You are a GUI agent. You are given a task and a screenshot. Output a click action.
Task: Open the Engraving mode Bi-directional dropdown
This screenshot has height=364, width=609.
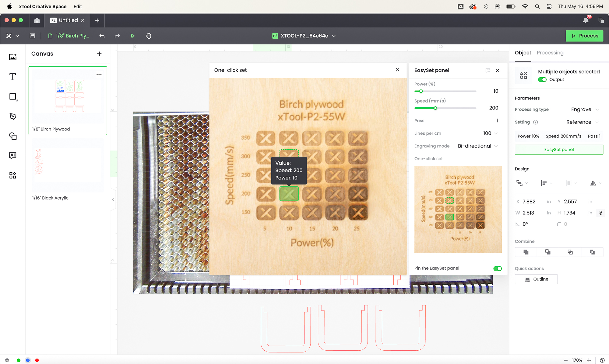tap(478, 146)
